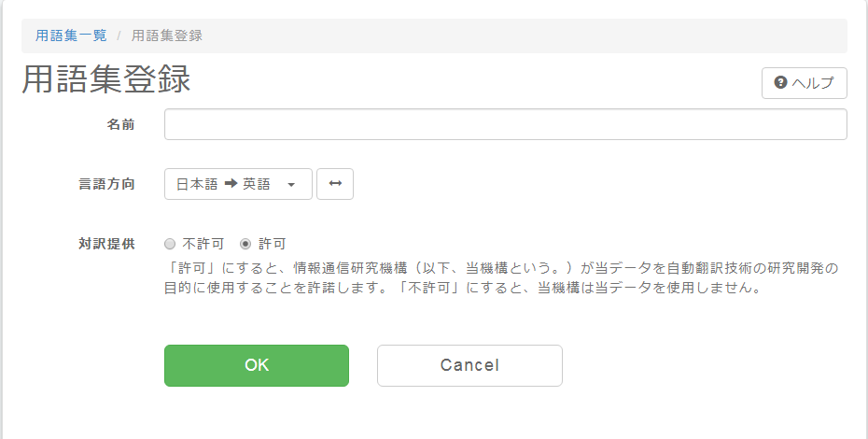
Task: Click the right arrow between 日本語 and 英語
Action: pyautogui.click(x=231, y=184)
